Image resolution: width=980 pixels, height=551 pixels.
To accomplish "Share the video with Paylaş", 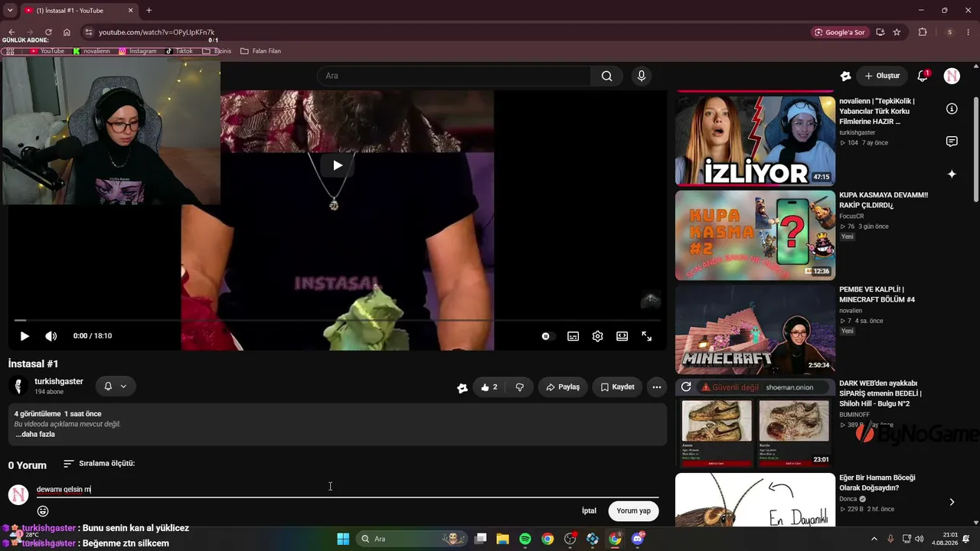I will tap(563, 387).
